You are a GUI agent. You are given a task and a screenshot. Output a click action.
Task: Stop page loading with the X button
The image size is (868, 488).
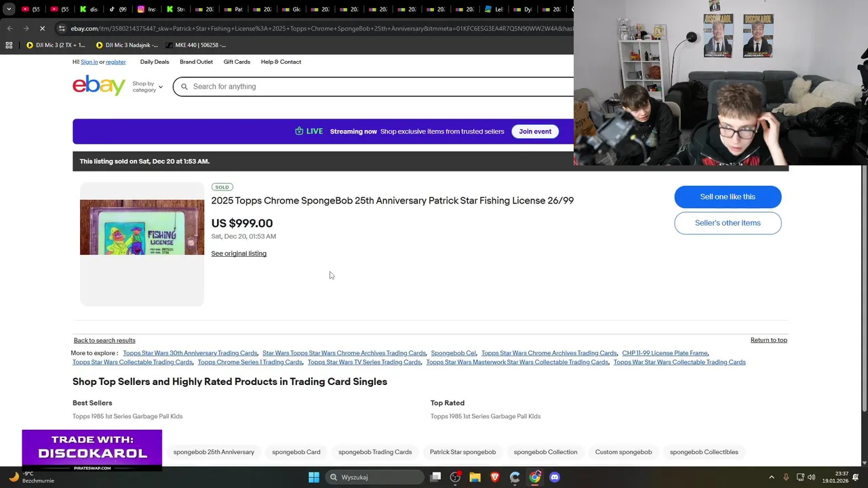(42, 28)
